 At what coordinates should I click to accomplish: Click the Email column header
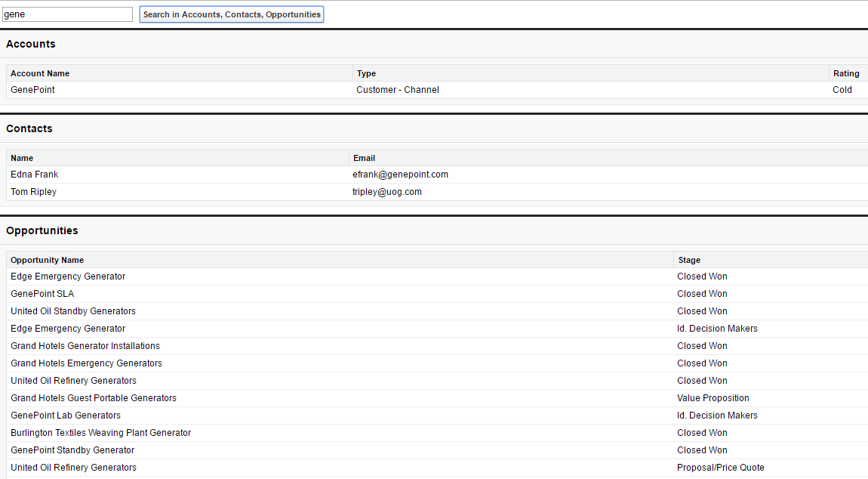click(364, 157)
